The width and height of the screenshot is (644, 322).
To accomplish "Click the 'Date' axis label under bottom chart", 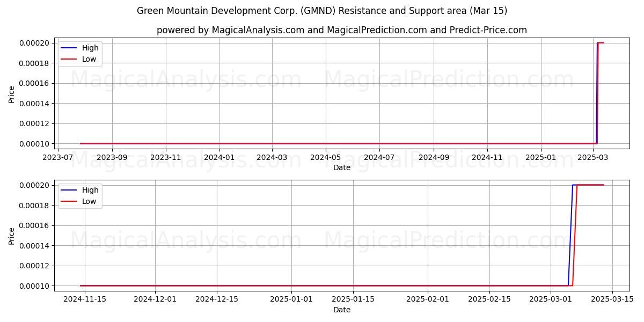I will pos(342,310).
